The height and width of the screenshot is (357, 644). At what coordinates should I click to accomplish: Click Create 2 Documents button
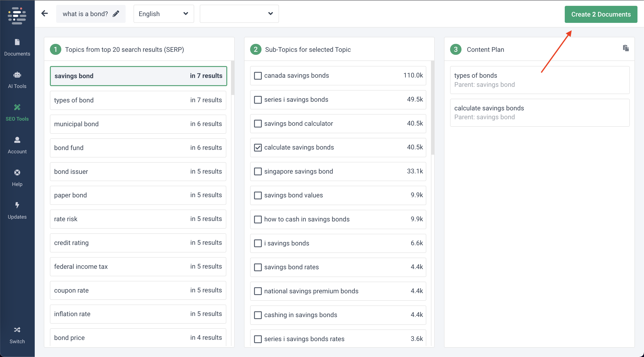[x=601, y=14]
